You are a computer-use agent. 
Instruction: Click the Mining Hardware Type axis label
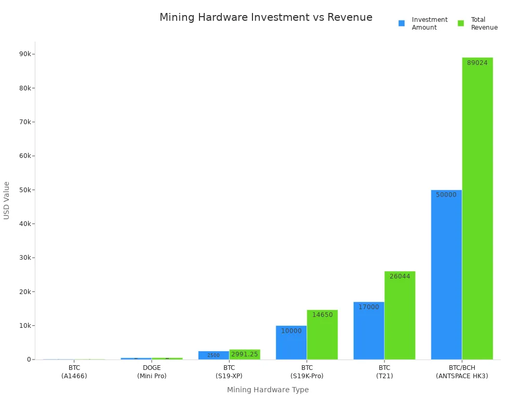click(268, 390)
